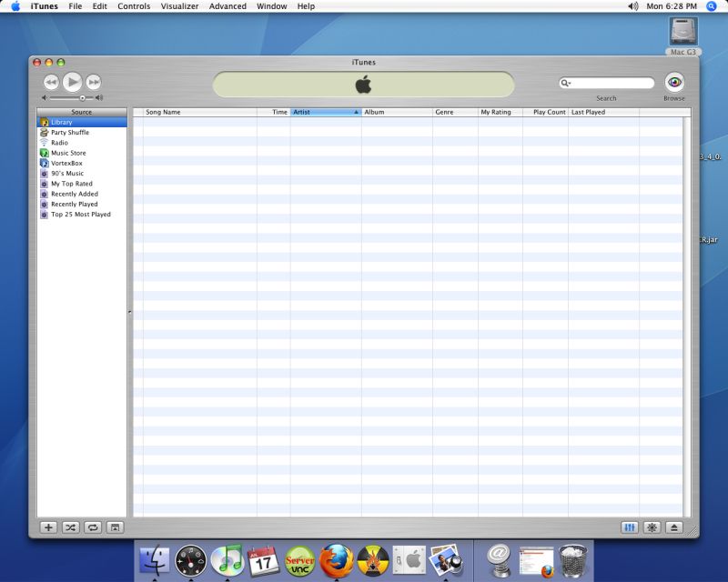728x582 pixels.
Task: Turn on the visualizer button
Action: [x=652, y=527]
